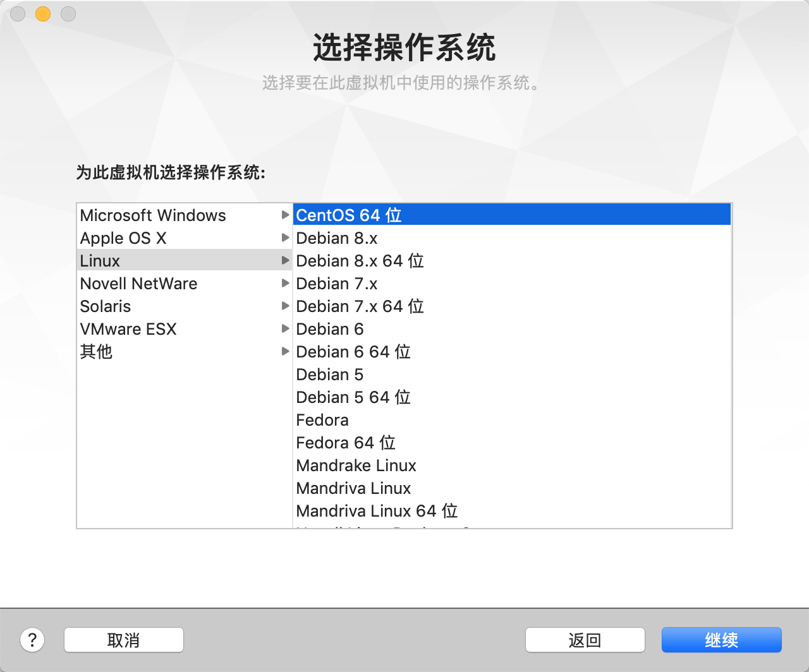
Task: Expand arrow next to VMware ESX
Action: 285,329
